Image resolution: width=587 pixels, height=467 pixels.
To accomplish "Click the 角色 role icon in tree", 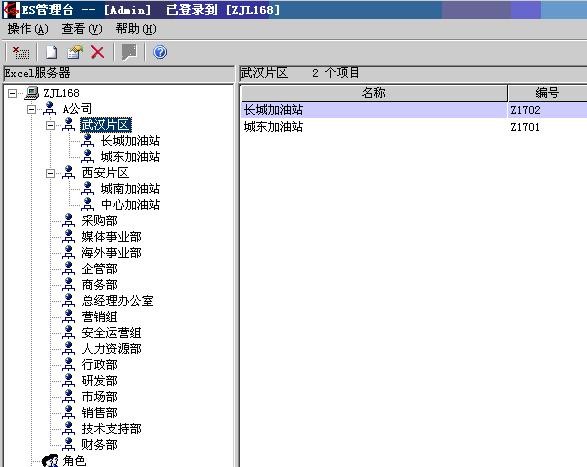I will coord(50,460).
